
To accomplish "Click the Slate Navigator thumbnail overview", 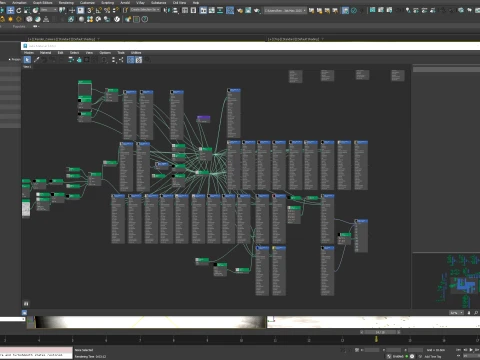I will pos(446,281).
